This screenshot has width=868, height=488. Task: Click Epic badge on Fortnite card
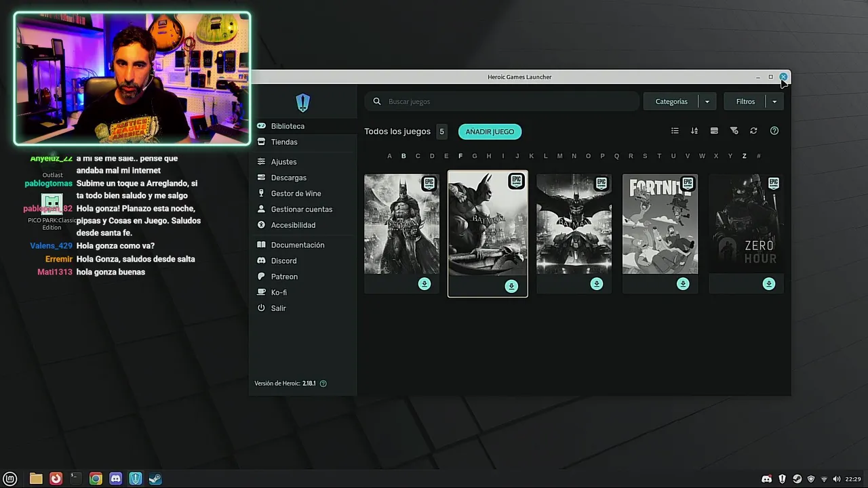[x=688, y=183]
